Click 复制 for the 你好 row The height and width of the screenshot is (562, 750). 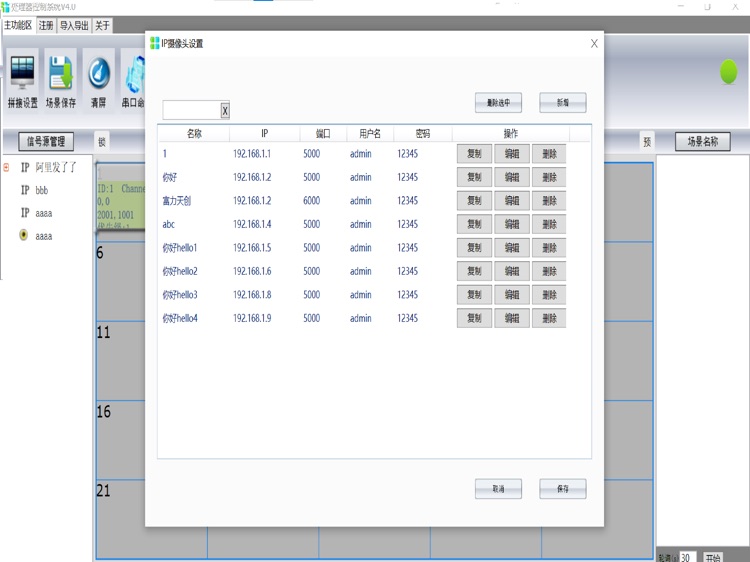pos(474,177)
